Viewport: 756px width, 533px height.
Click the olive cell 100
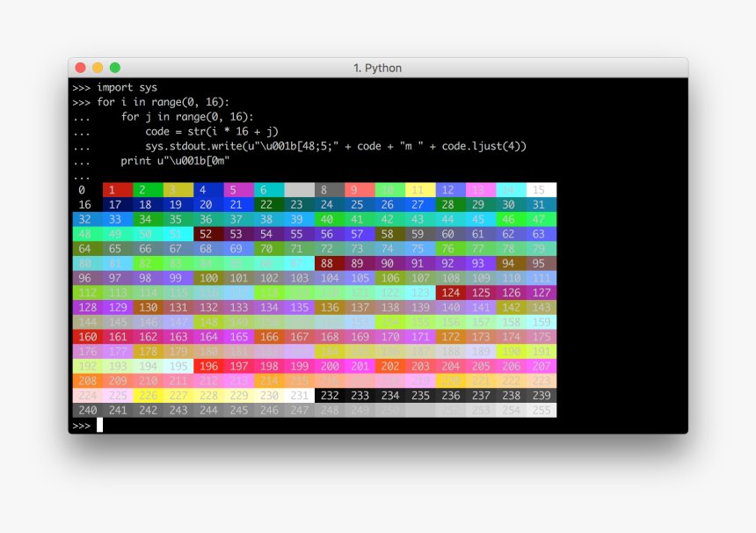[208, 278]
